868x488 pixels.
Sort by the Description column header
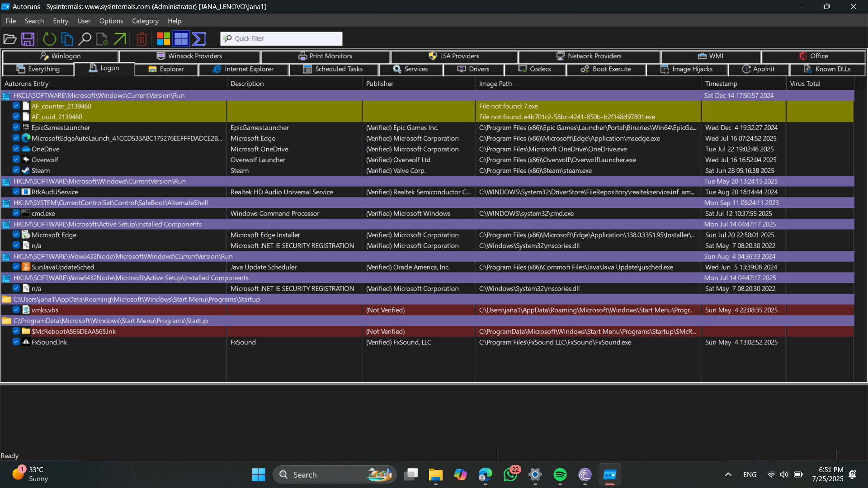(x=294, y=84)
